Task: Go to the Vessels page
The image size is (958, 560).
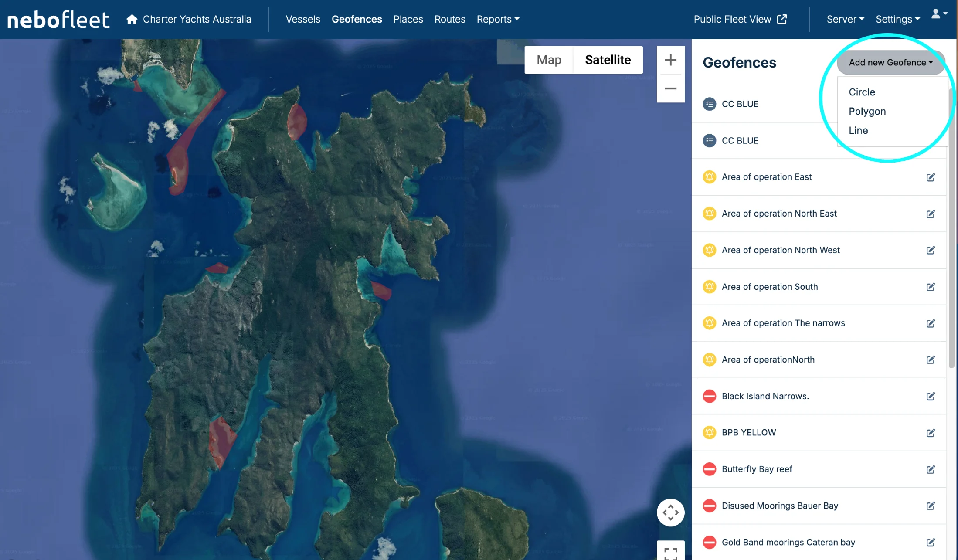Action: [302, 19]
